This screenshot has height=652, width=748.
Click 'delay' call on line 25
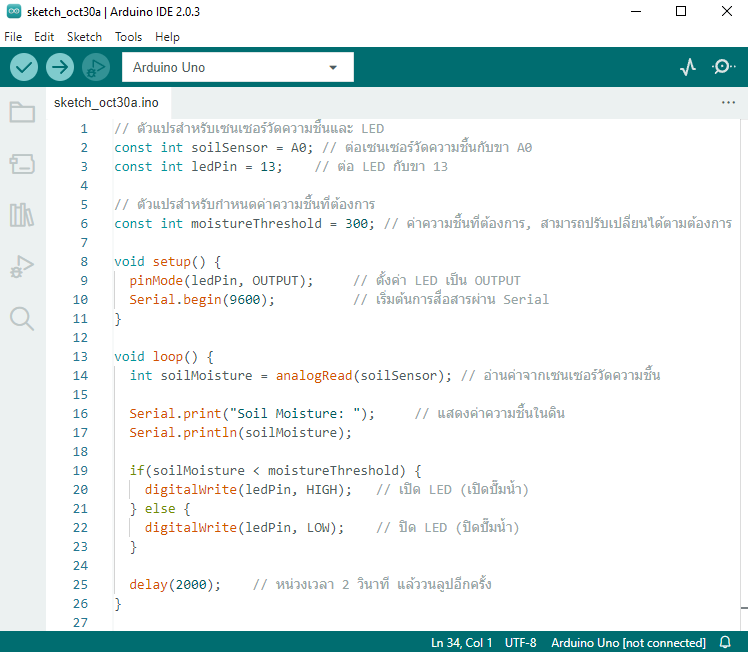(x=148, y=584)
